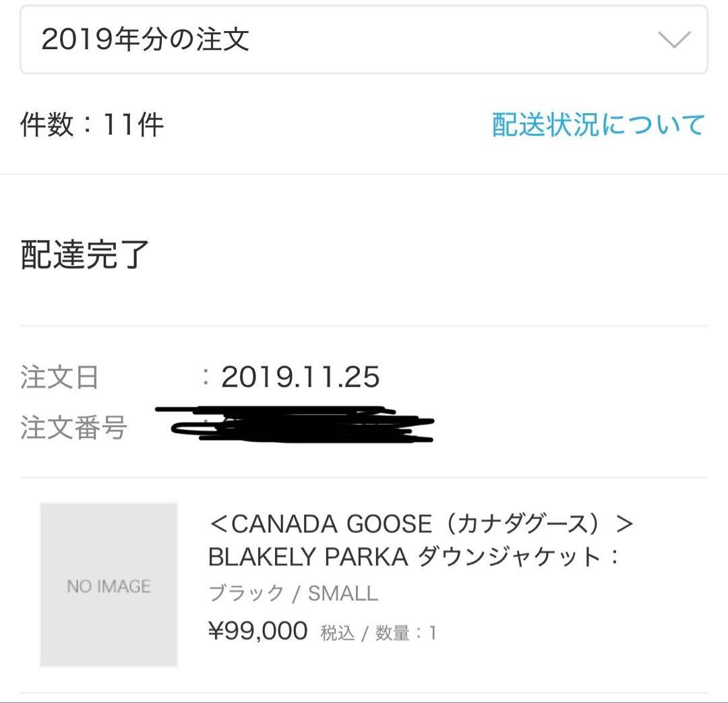Open the 配送状況について link
Image resolution: width=728 pixels, height=703 pixels.
tap(598, 125)
